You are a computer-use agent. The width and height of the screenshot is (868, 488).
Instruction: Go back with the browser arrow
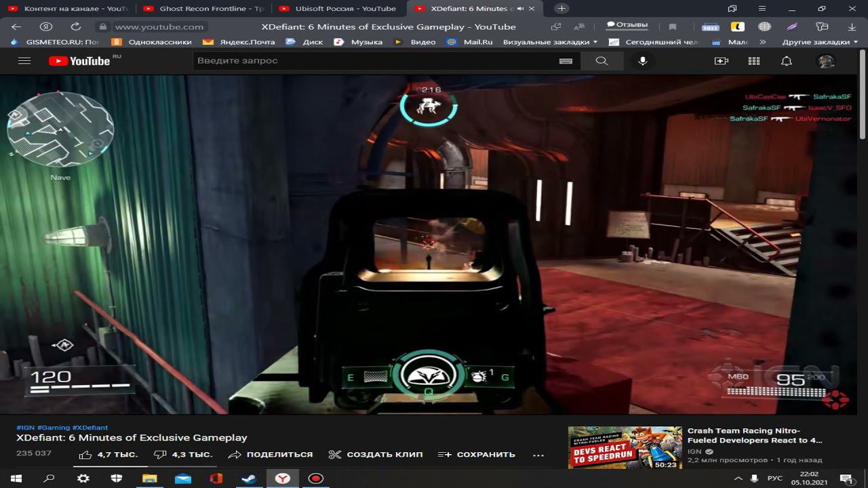point(17,26)
